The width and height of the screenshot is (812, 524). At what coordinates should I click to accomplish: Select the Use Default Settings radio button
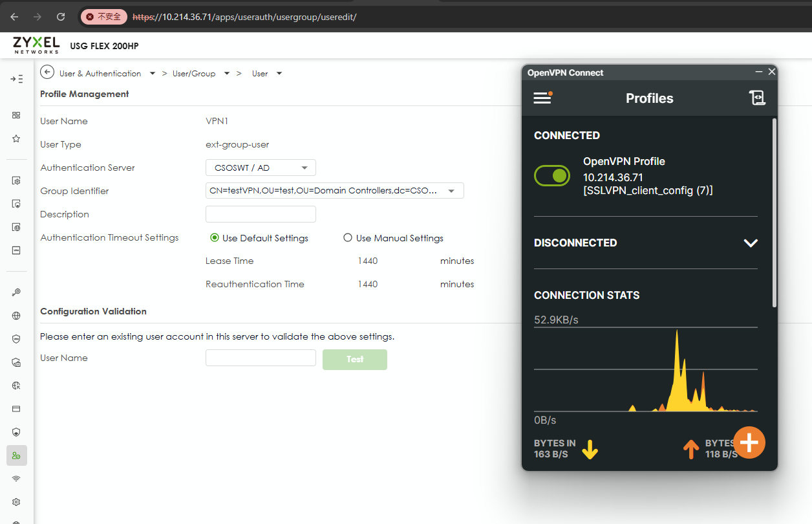pos(215,238)
